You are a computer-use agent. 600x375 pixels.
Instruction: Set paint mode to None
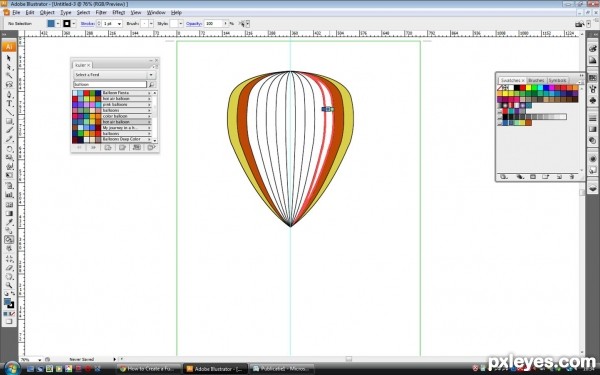click(13, 314)
